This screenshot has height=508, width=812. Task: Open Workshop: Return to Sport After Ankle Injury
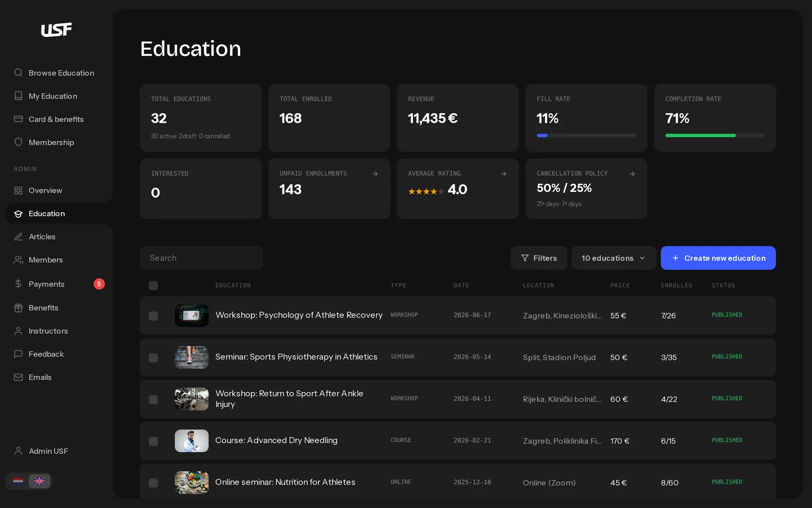(x=289, y=399)
